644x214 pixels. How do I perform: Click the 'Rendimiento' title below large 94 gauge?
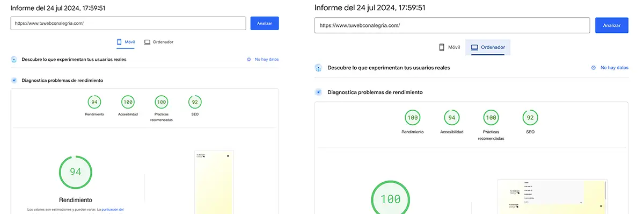click(x=76, y=199)
